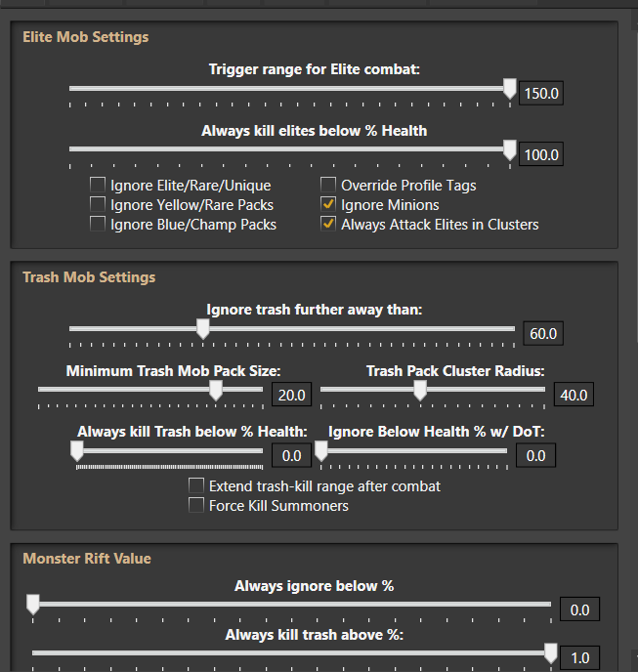The image size is (638, 672).
Task: Click the Always kill elites below % Health slider thumb
Action: [x=509, y=149]
